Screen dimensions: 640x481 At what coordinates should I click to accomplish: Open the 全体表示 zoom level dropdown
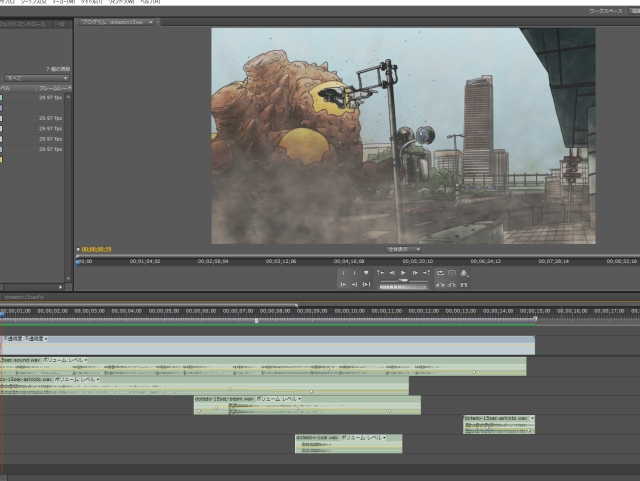tap(404, 249)
